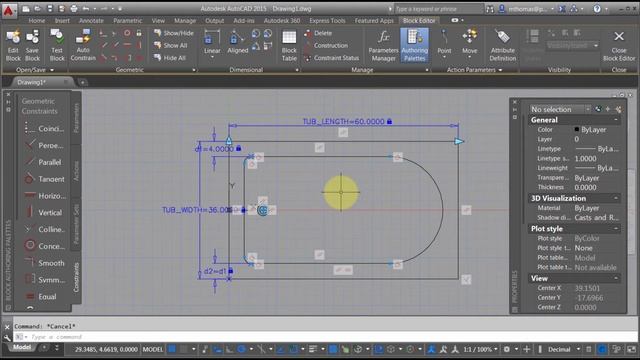Viewport: 640px width, 360px height.
Task: Collapse the General properties section
Action: click(x=616, y=120)
